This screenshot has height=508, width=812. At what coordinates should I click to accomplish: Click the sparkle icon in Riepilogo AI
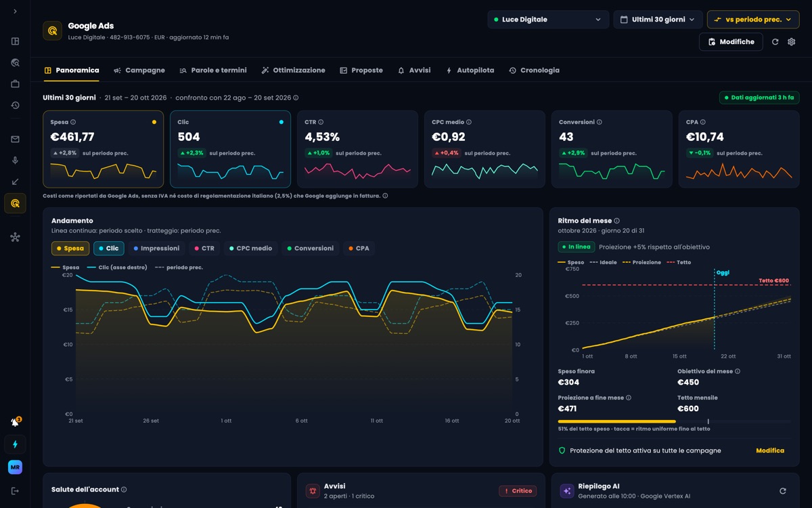(x=567, y=491)
